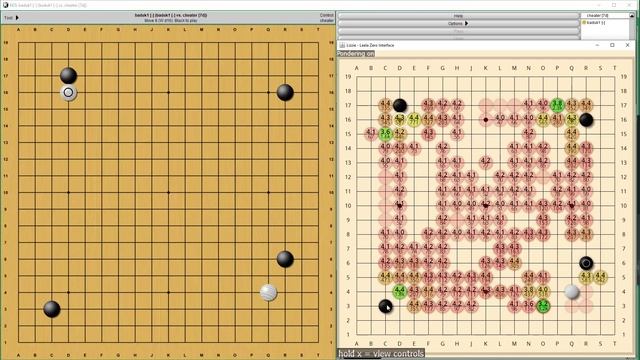Click the black stone at D17 on KGS board
The image size is (640, 360).
(x=68, y=76)
